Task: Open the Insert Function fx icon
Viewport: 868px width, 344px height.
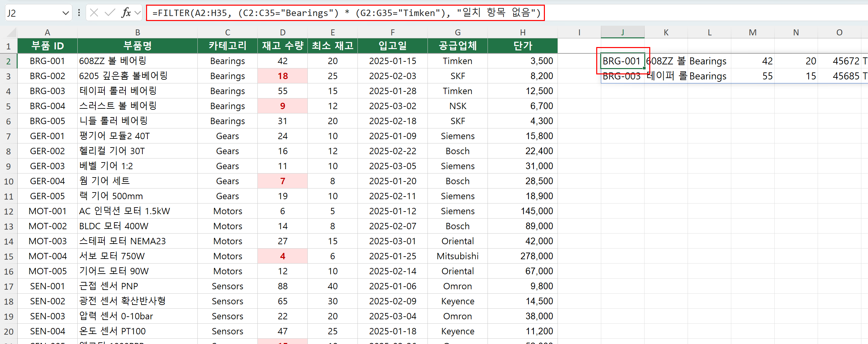Action: [126, 13]
